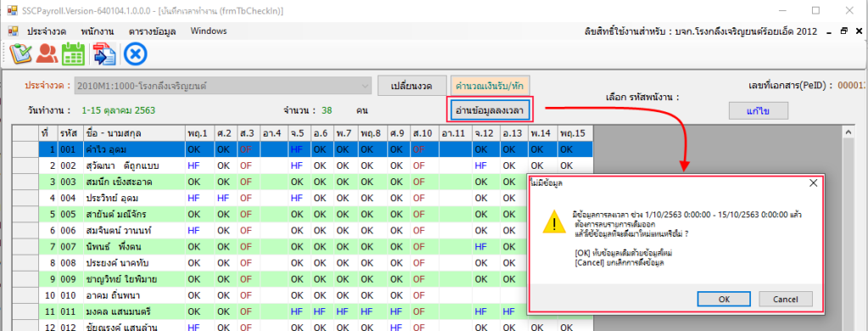Click the SSCPayroll title bar app icon
Viewport: 868px width, 331px height.
12,10
